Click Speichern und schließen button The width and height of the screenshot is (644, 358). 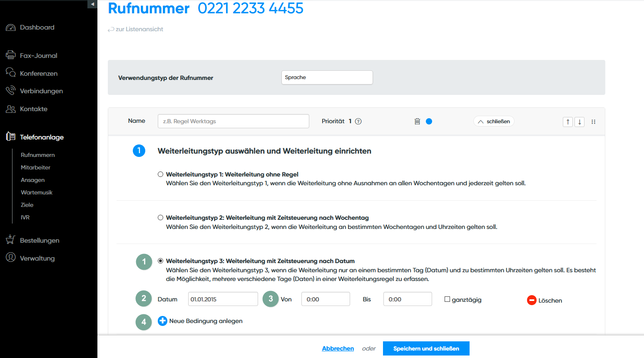(x=426, y=348)
